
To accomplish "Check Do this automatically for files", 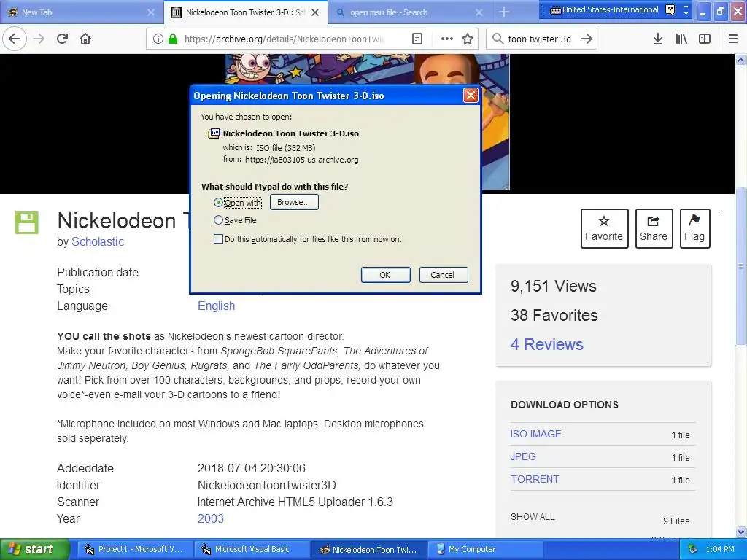I will point(218,239).
